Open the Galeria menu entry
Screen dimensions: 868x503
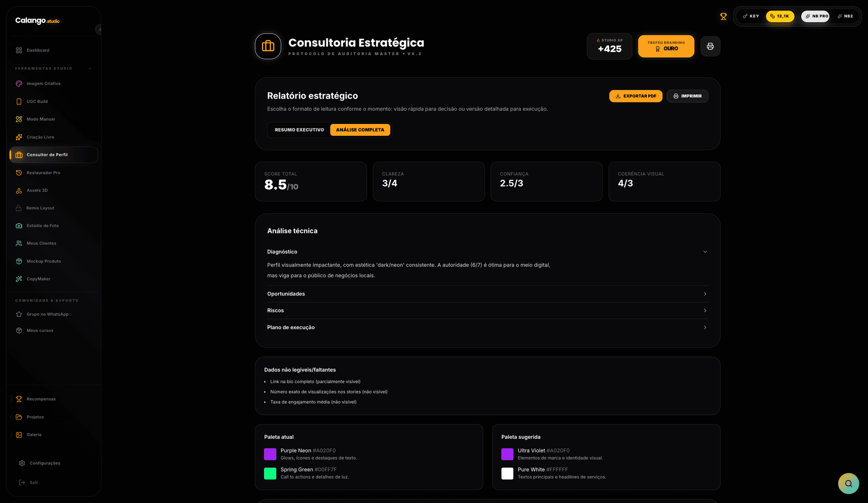tap(53, 435)
